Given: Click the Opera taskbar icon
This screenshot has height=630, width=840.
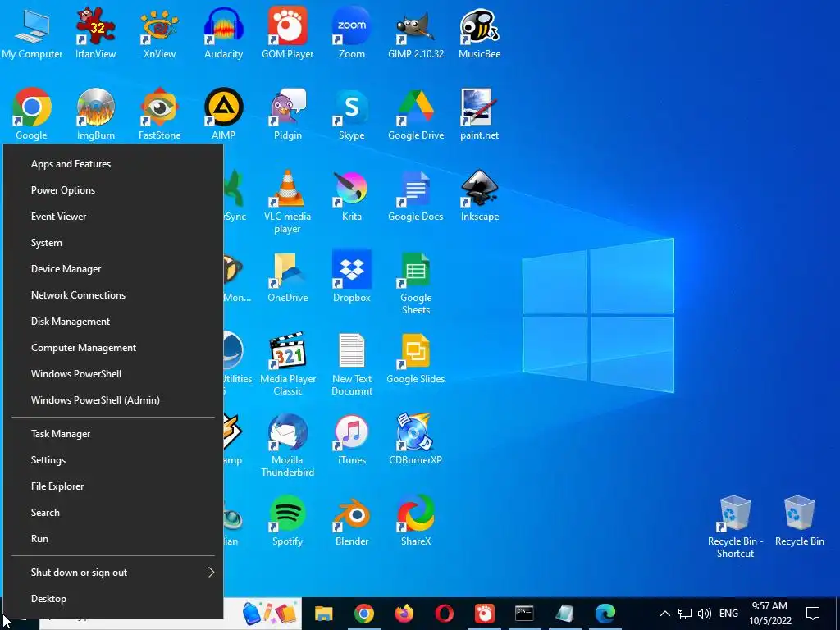Looking at the screenshot, I should coord(445,614).
